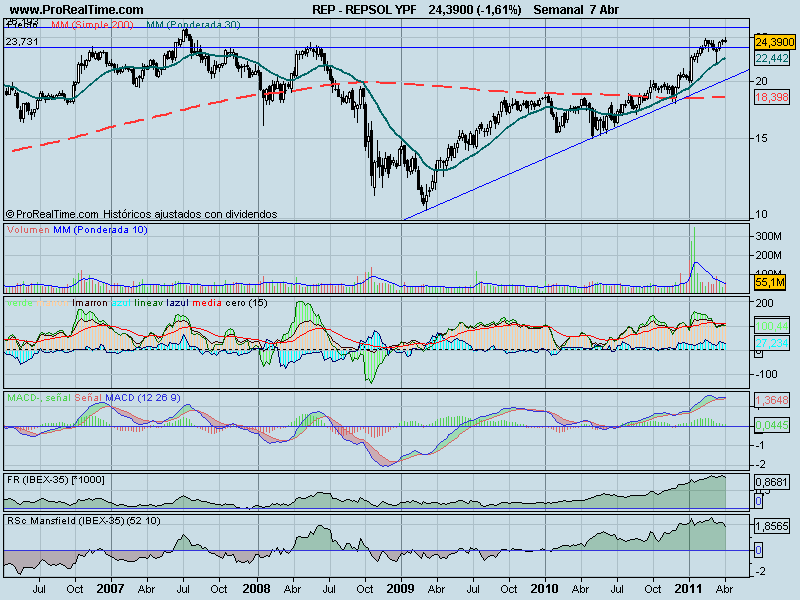Image resolution: width=800 pixels, height=600 pixels.
Task: Select the Volumen panel label
Action: click(29, 230)
